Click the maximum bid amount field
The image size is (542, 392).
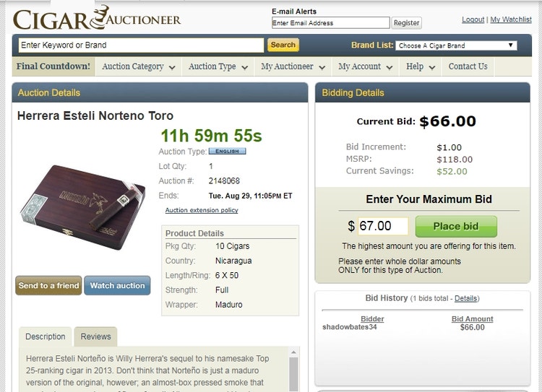click(383, 226)
